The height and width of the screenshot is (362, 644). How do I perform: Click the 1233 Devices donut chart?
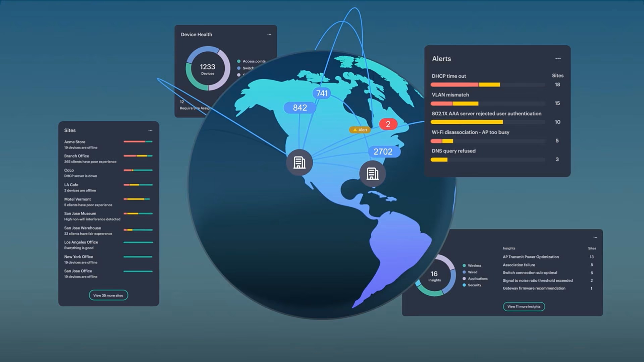click(208, 69)
